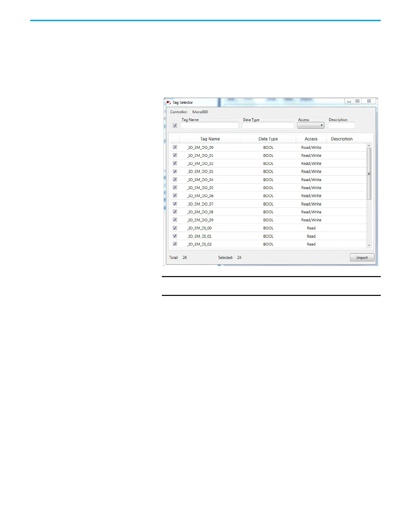This screenshot has height=532, width=411.
Task: Select the _IO_EM_DI_02 tag name
Action: (x=199, y=244)
